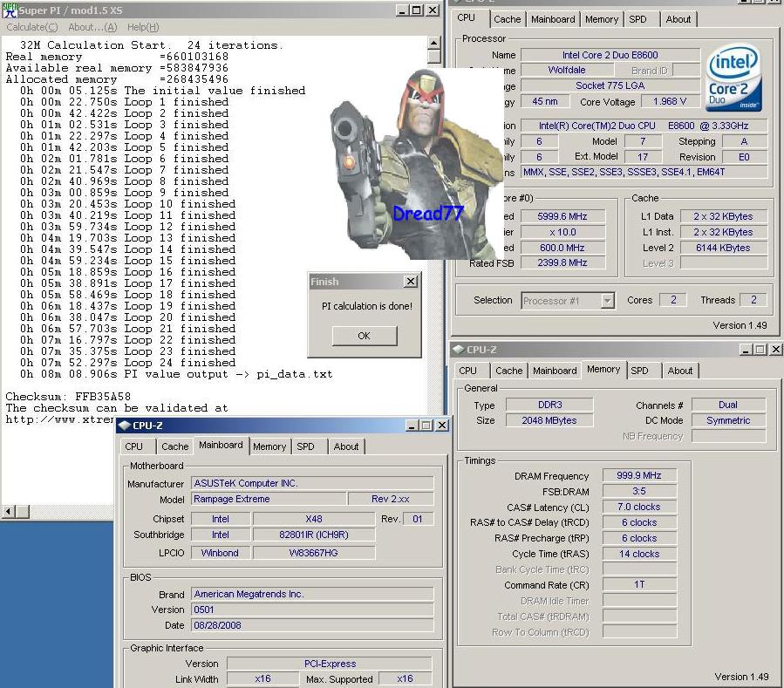This screenshot has width=784, height=688.
Task: Click memory Type value DDR3
Action: (550, 405)
